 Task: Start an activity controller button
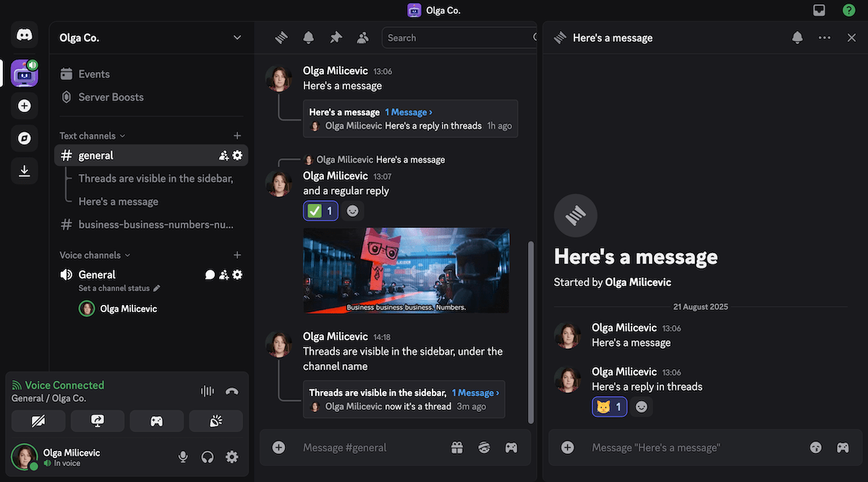pos(156,421)
